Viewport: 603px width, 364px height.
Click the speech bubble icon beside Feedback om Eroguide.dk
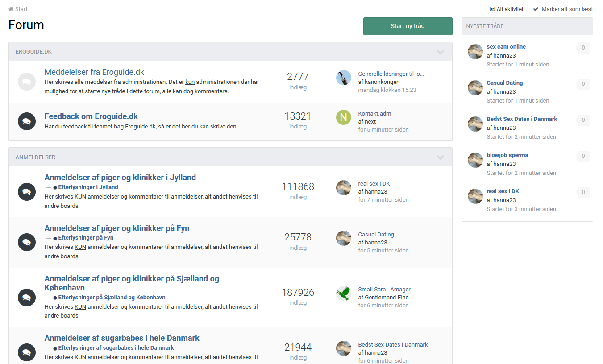26,121
